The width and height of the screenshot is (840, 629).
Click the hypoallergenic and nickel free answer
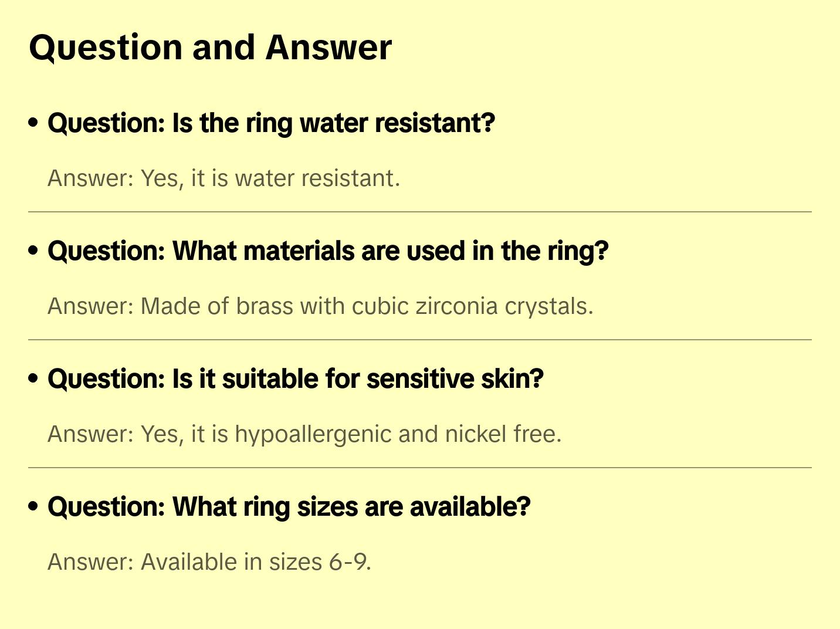[304, 434]
